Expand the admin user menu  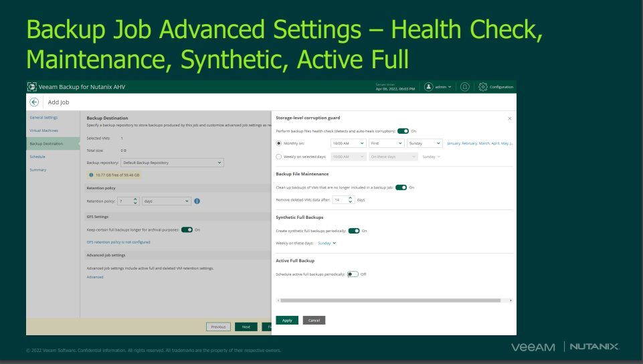[443, 87]
